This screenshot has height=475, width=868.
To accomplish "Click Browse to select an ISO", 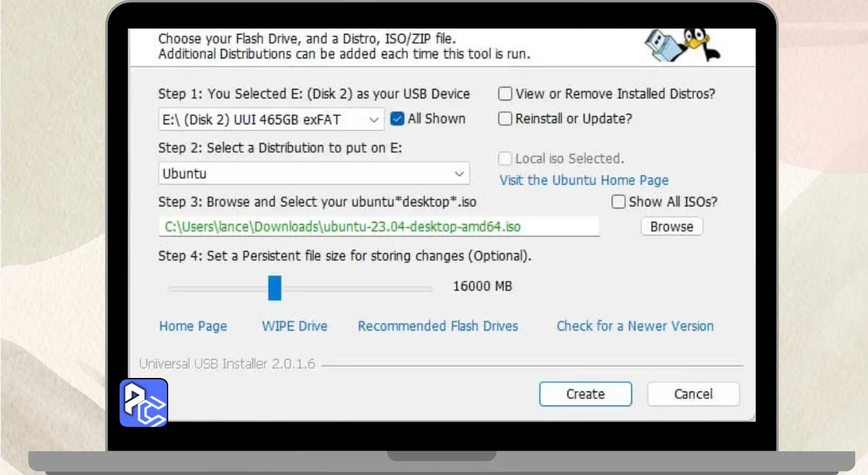I will [671, 227].
